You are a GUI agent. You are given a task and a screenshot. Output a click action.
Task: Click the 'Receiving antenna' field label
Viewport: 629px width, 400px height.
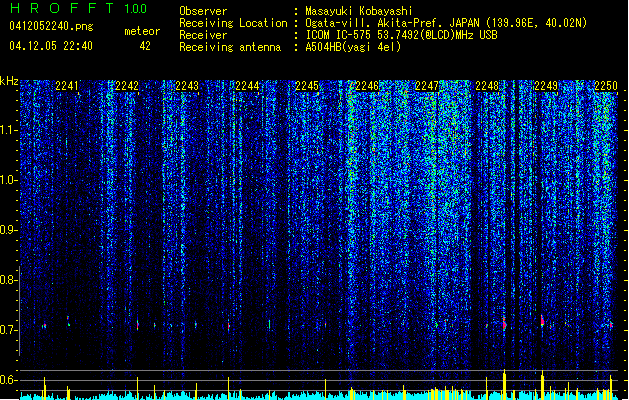click(x=230, y=47)
